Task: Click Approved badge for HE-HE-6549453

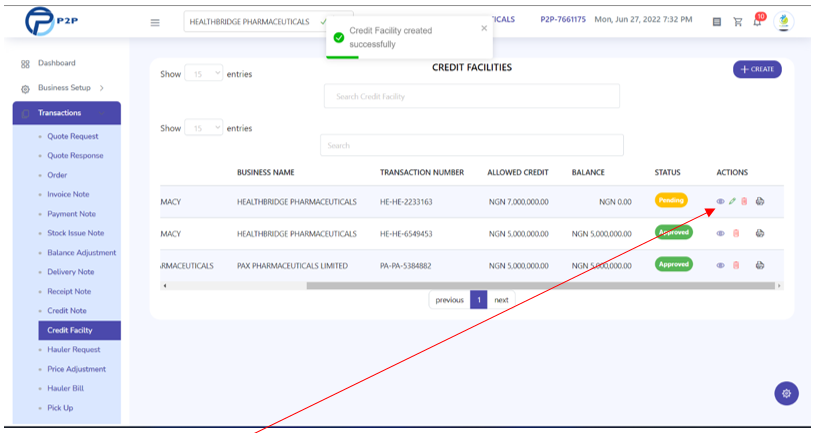Action: coord(674,232)
